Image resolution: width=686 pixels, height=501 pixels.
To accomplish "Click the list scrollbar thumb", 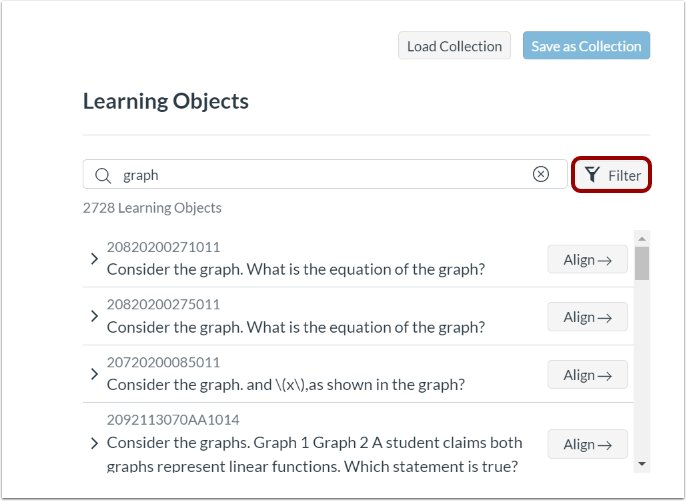I will (642, 262).
